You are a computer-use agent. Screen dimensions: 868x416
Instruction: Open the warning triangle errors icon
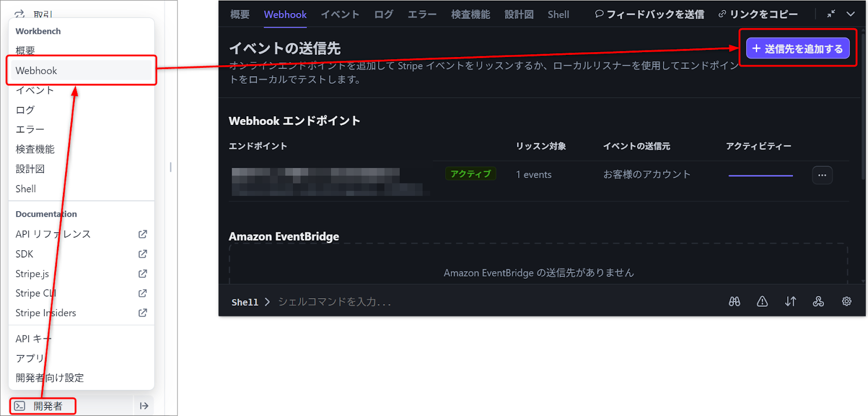point(762,301)
